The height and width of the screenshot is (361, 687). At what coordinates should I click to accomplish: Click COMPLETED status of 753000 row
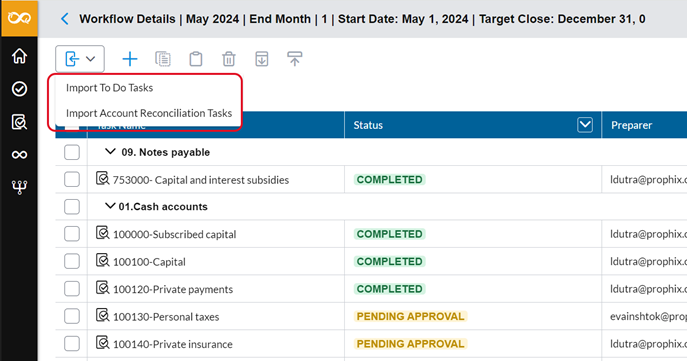(390, 180)
